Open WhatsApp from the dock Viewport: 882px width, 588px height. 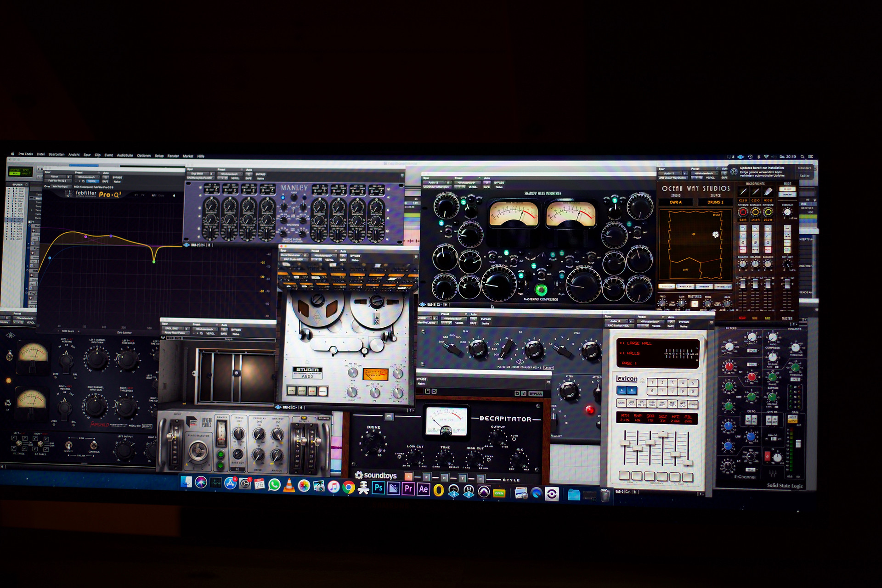[274, 485]
